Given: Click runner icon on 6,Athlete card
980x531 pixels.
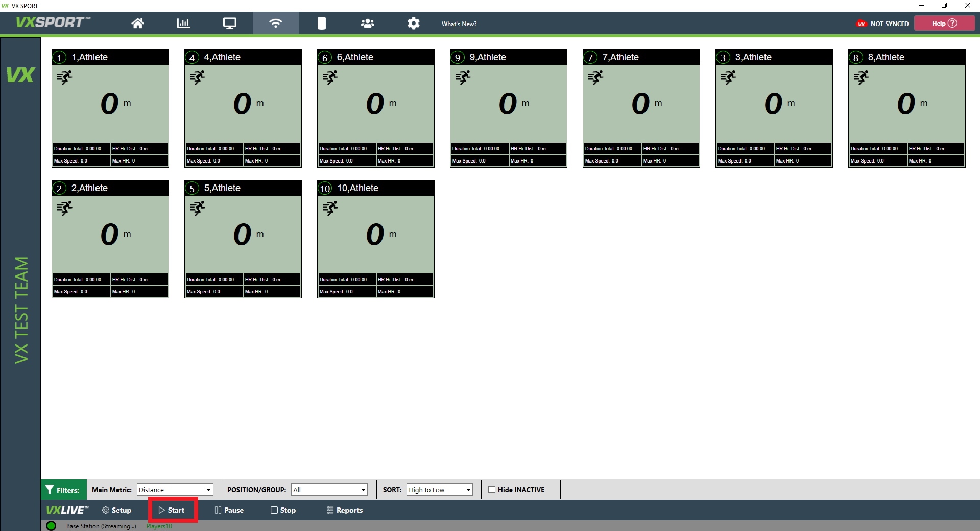Looking at the screenshot, I should 330,78.
